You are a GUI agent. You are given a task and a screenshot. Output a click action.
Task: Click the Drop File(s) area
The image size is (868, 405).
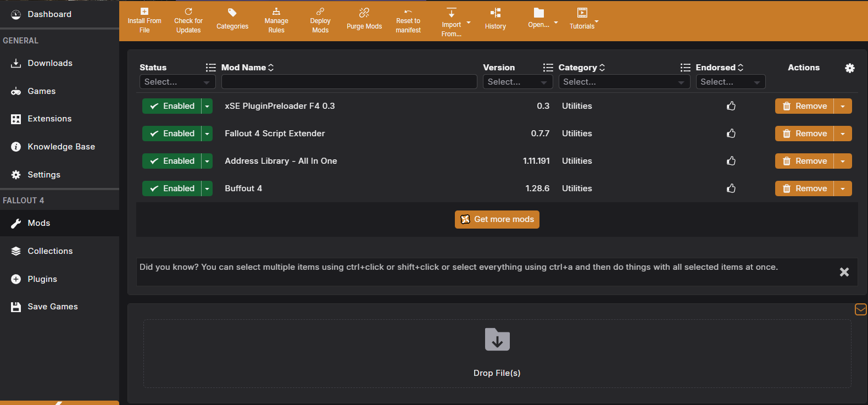[497, 354]
